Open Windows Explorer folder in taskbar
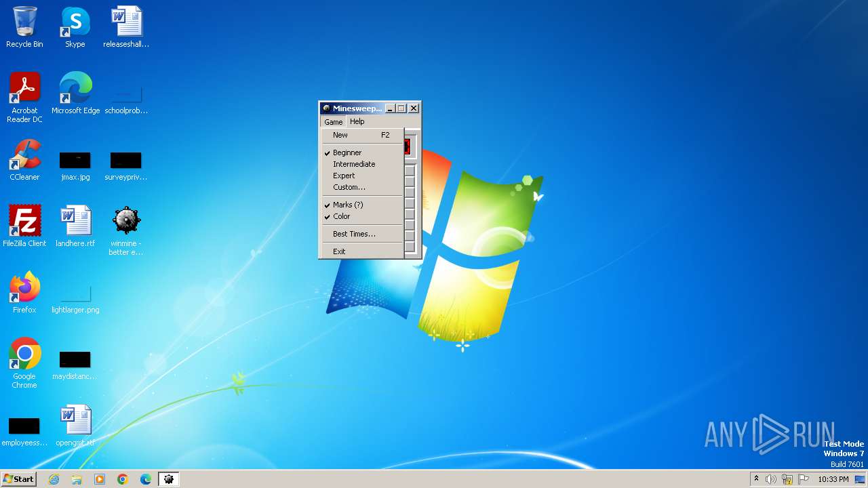Screen dimensions: 868x488 coord(77,479)
